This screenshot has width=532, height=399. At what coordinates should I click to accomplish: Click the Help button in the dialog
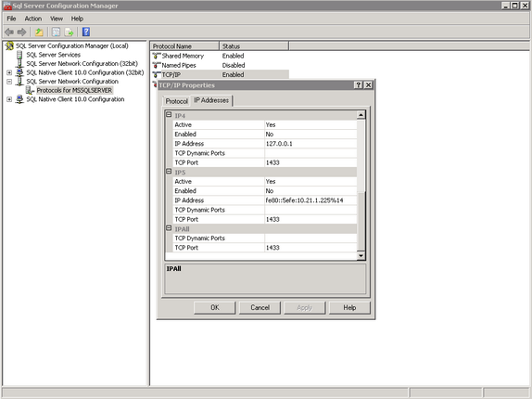point(349,308)
